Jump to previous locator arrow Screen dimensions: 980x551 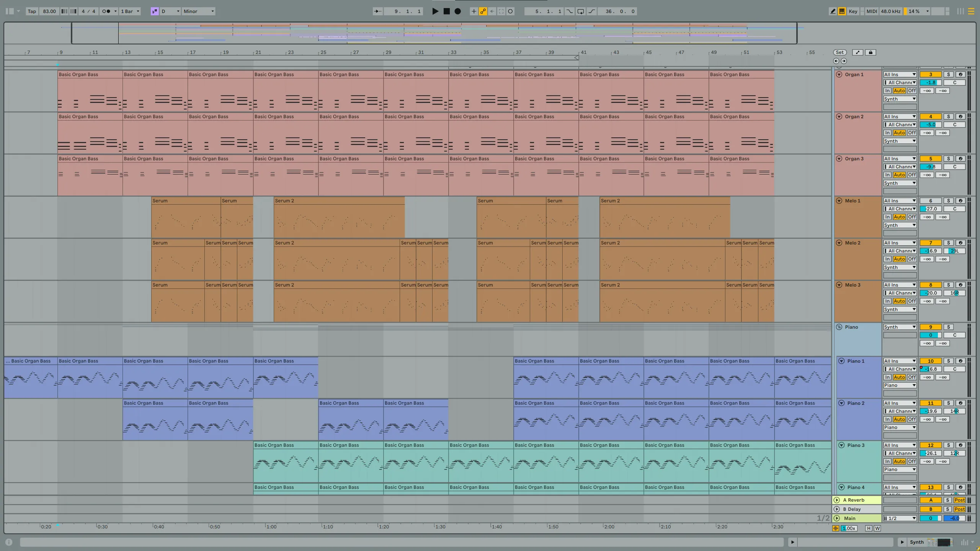click(836, 61)
